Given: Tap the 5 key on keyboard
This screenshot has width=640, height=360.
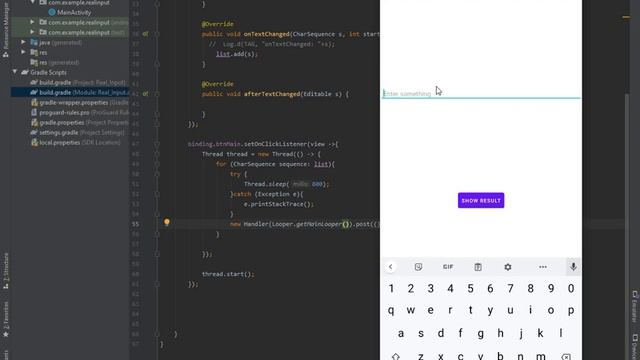Looking at the screenshot, I should [470, 289].
